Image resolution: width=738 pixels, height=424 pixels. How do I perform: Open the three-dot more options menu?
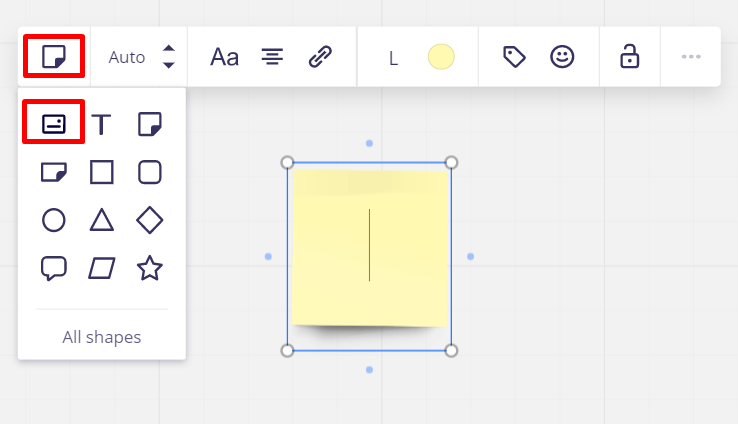point(691,57)
